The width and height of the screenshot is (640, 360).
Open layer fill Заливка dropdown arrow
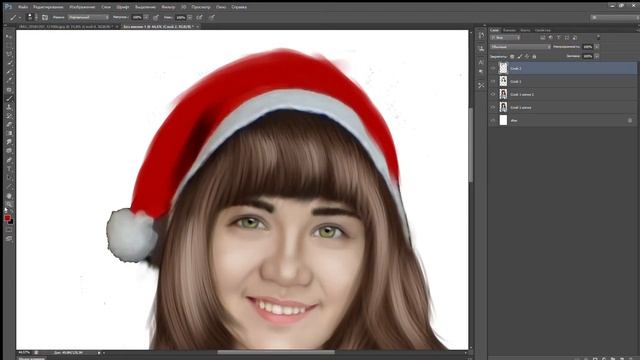point(597,56)
